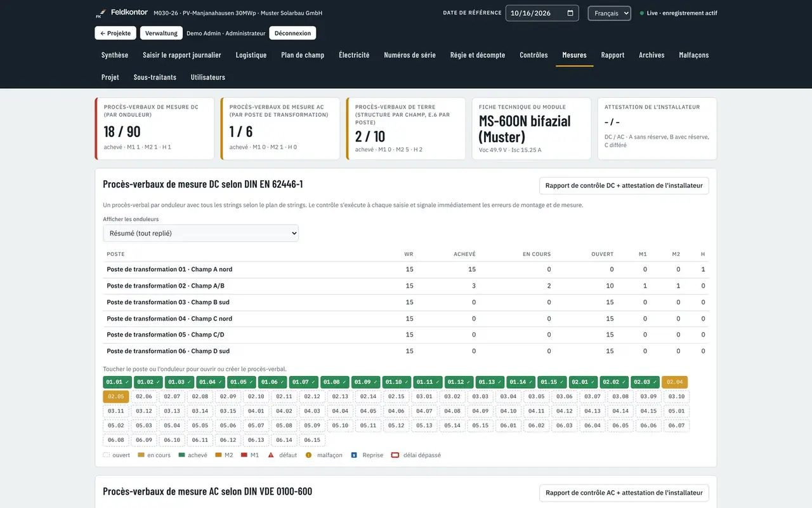Screen dimensions: 812x508
Task: Click Rapport de contrôle DC + attestation button
Action: coord(624,185)
